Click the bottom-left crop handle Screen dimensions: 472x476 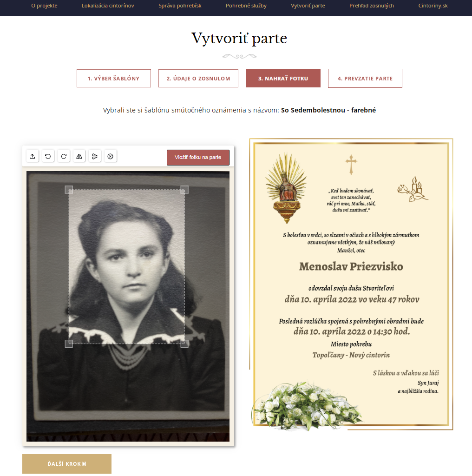click(69, 344)
